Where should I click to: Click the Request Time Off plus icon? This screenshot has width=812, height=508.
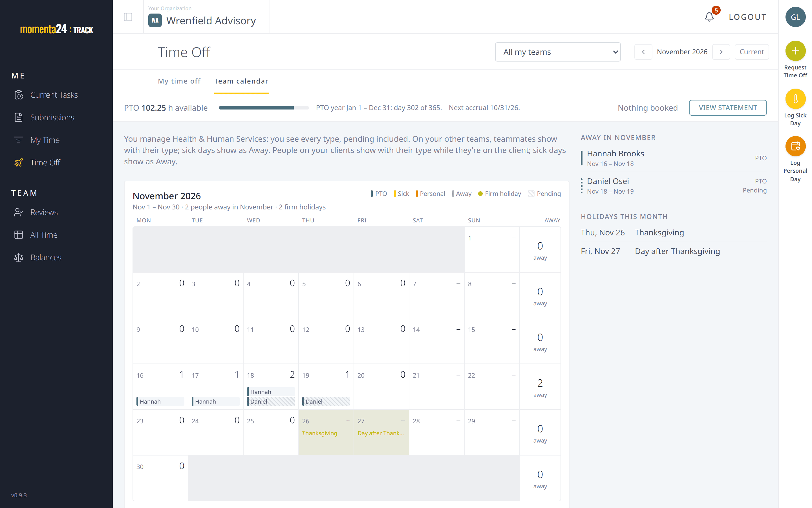[795, 51]
